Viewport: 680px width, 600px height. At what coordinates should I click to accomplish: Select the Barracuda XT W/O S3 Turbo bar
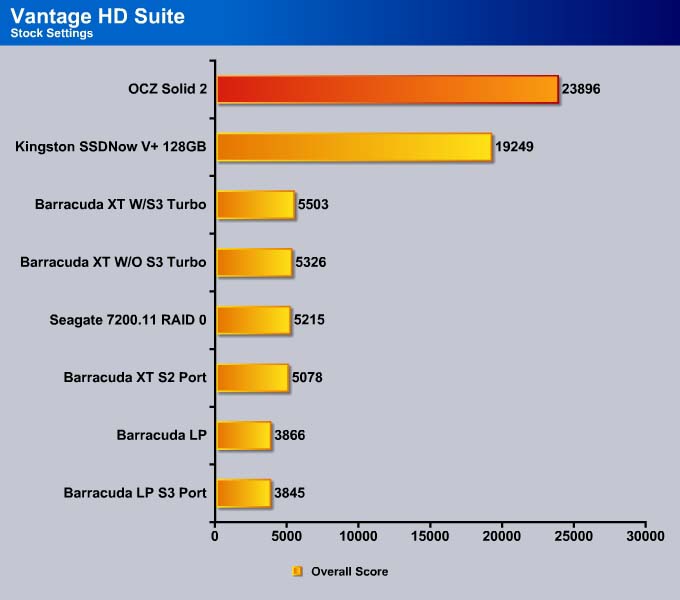255,262
